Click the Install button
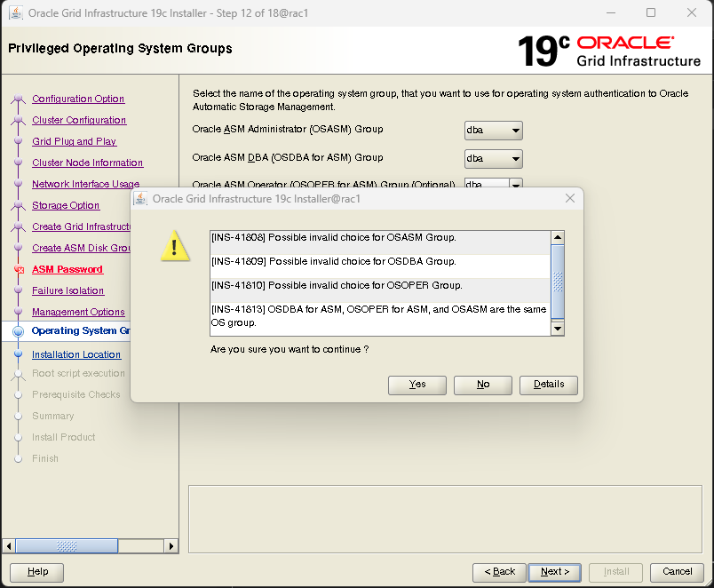Viewport: 714px width, 588px height. [615, 572]
